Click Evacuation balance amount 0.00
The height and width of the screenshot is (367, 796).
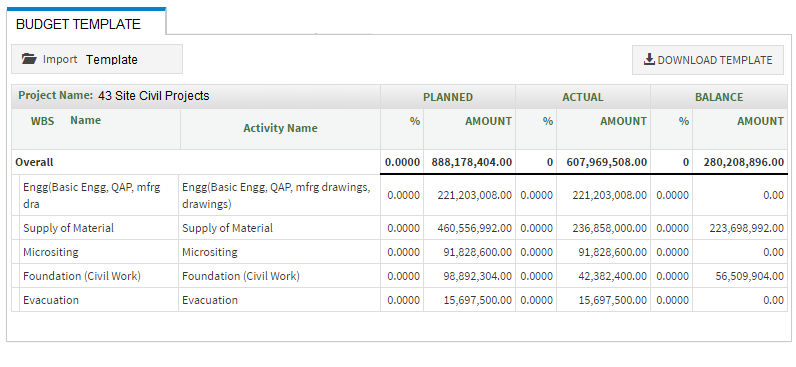(773, 301)
